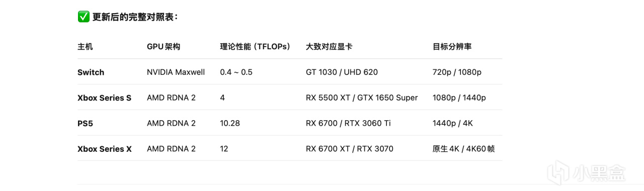Viewport: 644px width, 191px height.
Task: Click the 目标分辨率 column header
Action: (x=452, y=47)
